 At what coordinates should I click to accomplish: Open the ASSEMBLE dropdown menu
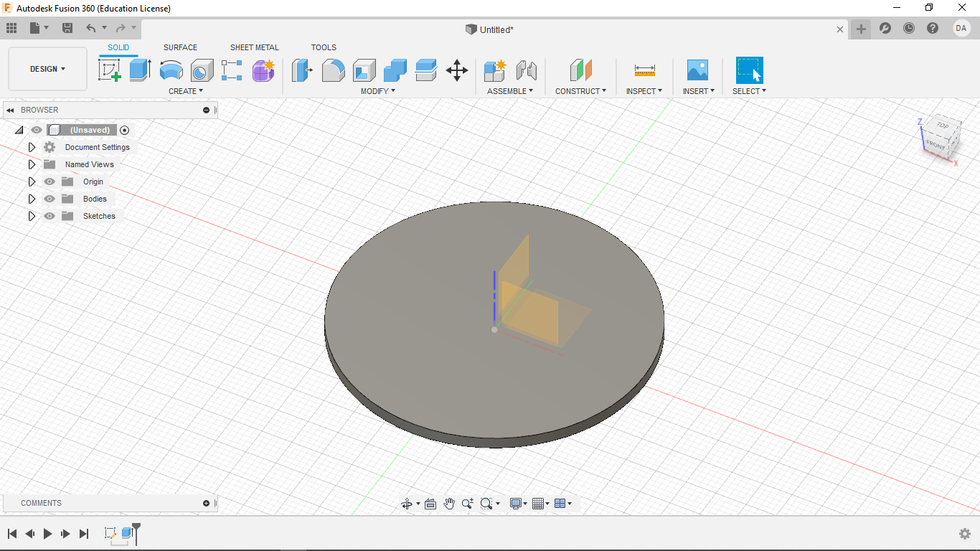coord(510,91)
